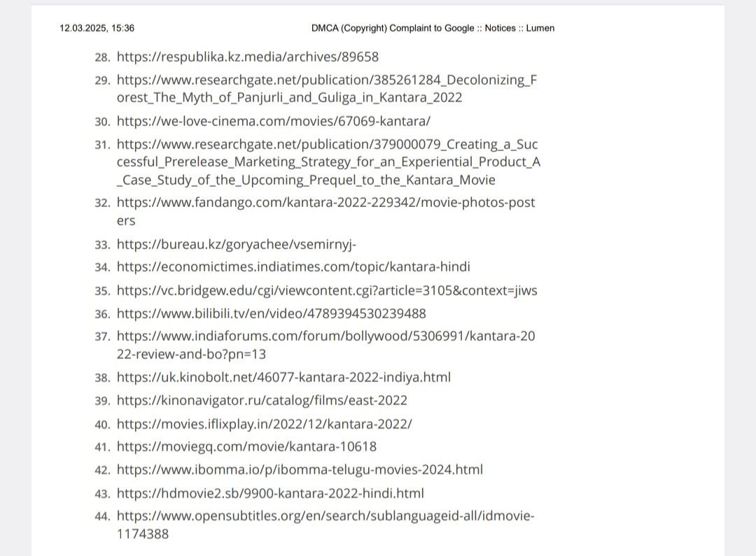756x556 pixels.
Task: Click list number '44.'
Action: click(x=103, y=517)
